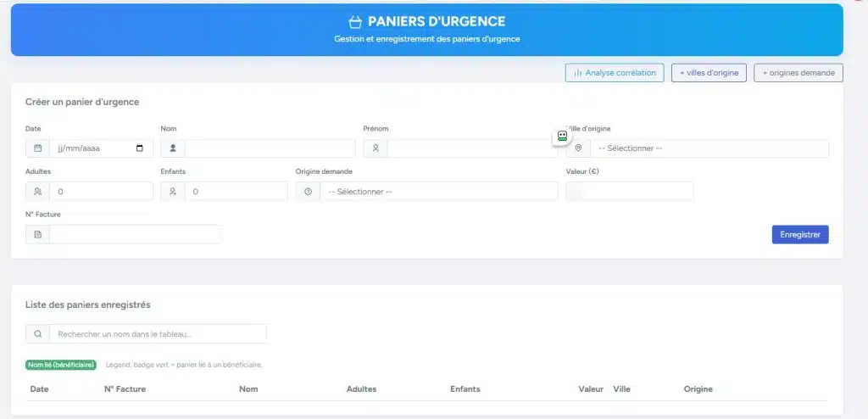
Task: Open the Ville d'origine dropdown
Action: coord(709,148)
